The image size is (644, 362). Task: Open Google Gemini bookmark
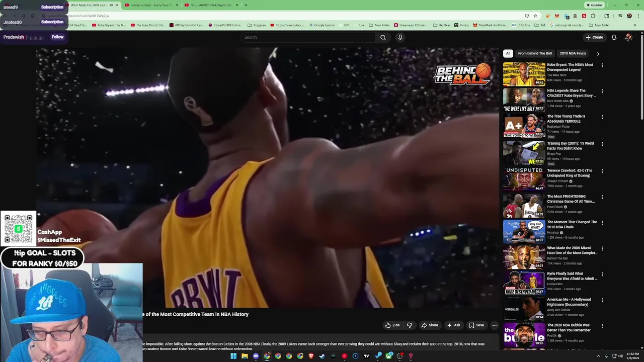pos(322,25)
